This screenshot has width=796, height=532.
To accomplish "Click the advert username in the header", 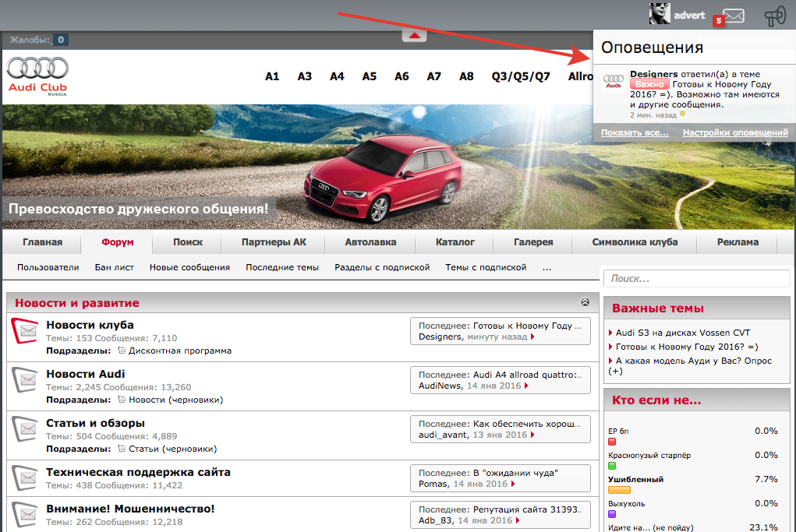I will [x=689, y=16].
